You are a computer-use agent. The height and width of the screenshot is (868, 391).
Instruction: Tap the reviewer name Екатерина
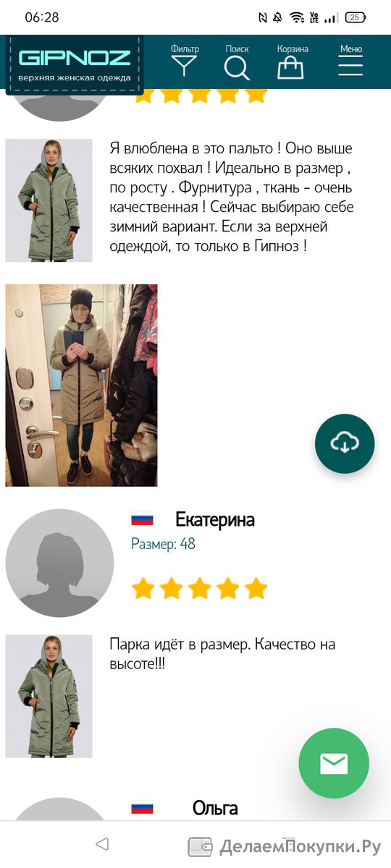(215, 520)
